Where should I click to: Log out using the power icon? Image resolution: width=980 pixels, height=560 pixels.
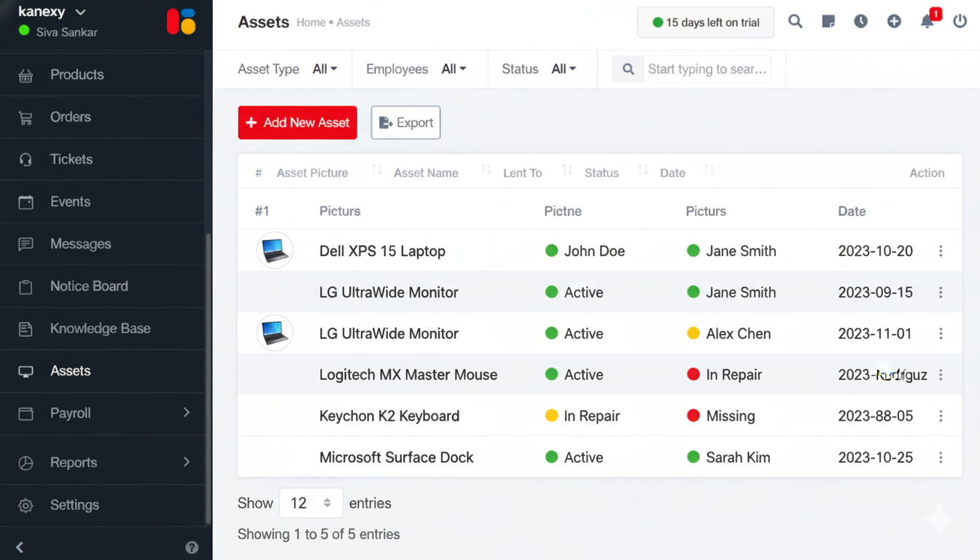pyautogui.click(x=960, y=21)
